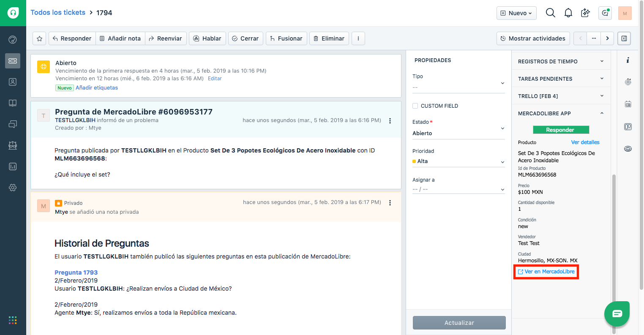Open the tickets icon in sidebar
This screenshot has height=335, width=644.
pyautogui.click(x=13, y=61)
